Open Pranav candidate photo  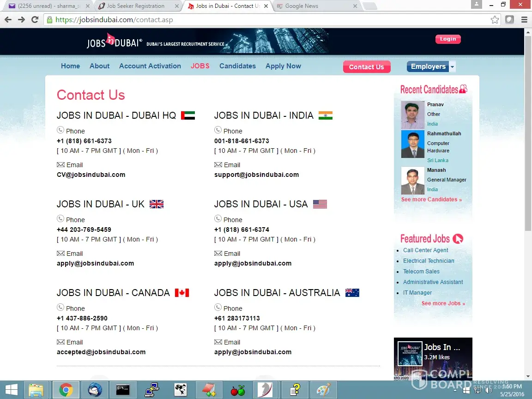(412, 115)
